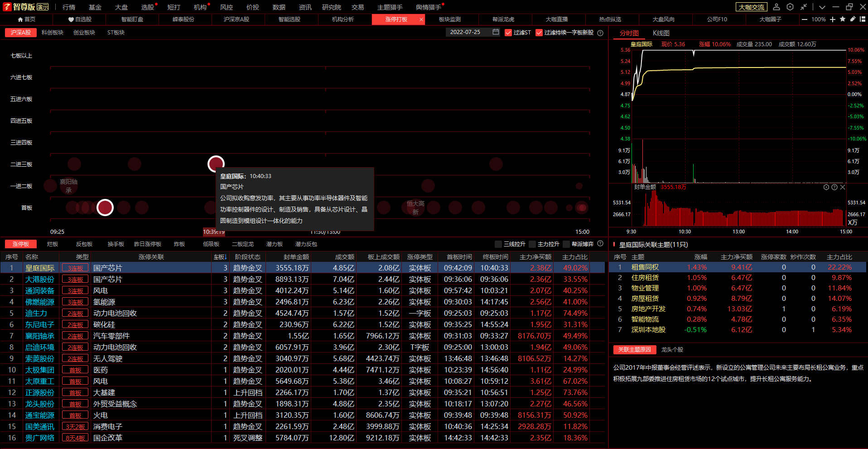Enable the 帮派博弈 checkbox
This screenshot has width=868, height=449.
566,244
